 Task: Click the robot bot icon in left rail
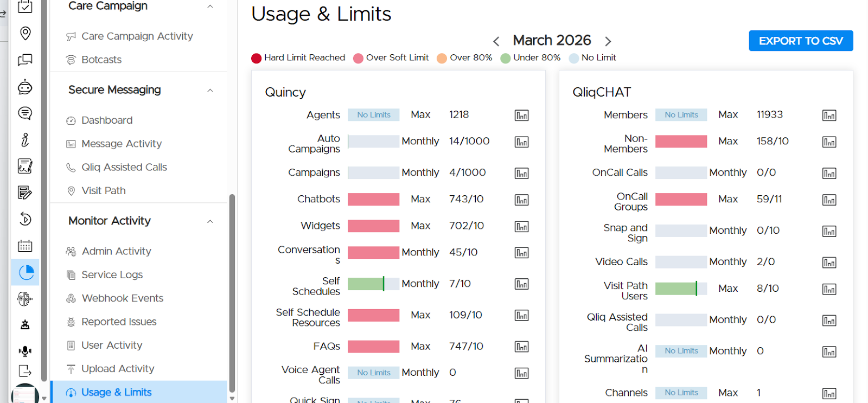25,87
